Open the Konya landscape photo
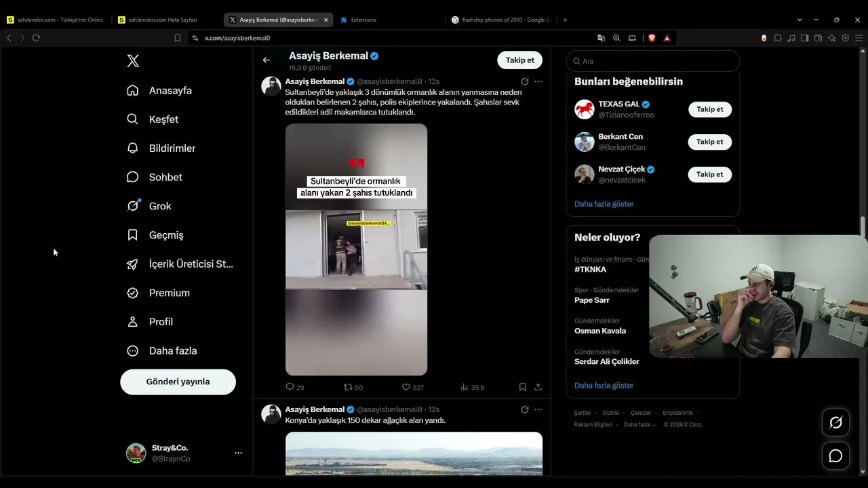868x488 pixels. pyautogui.click(x=414, y=453)
